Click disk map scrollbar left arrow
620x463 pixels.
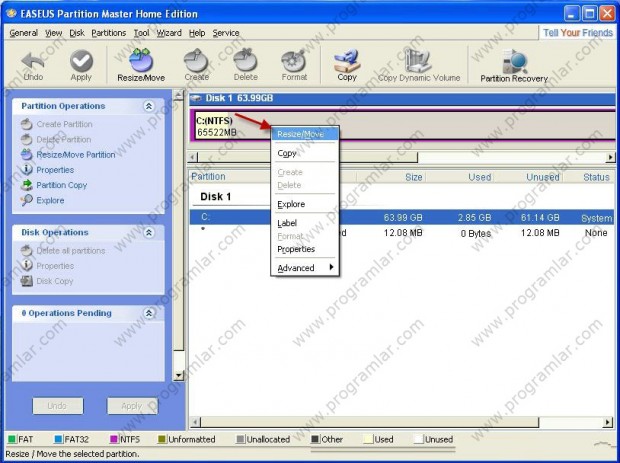point(193,157)
